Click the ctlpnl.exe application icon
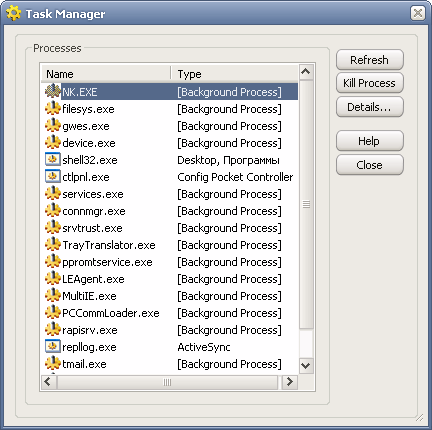The height and width of the screenshot is (430, 432). [x=53, y=176]
